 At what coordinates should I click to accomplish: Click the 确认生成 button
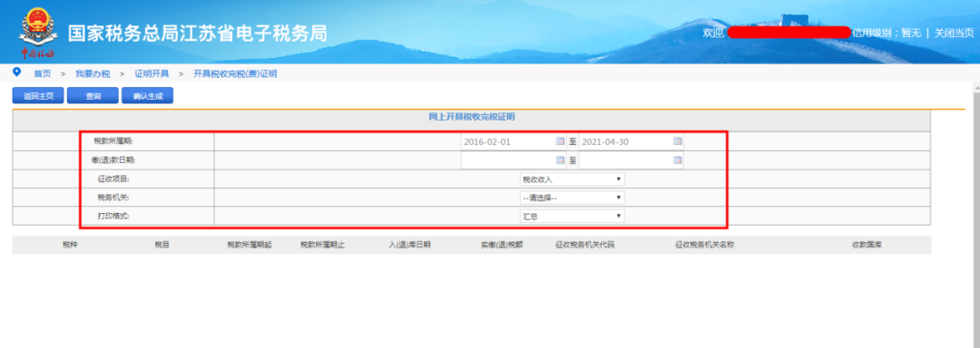[148, 96]
